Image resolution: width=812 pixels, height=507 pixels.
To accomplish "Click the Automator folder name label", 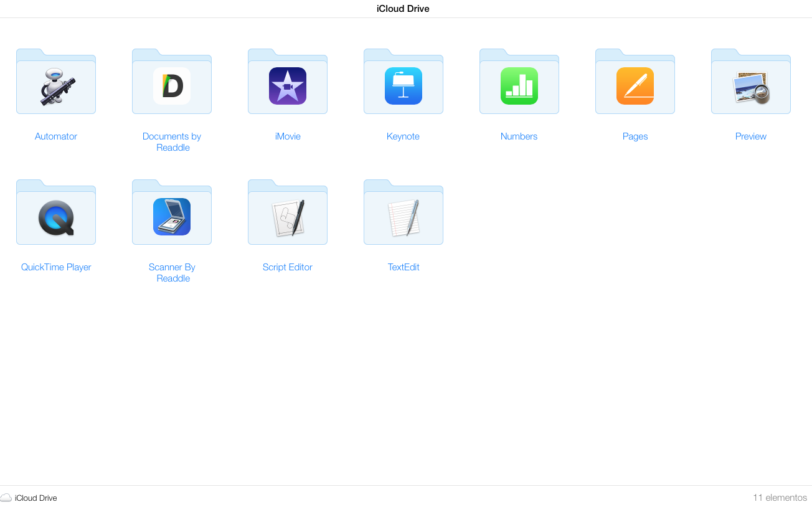I will point(56,136).
